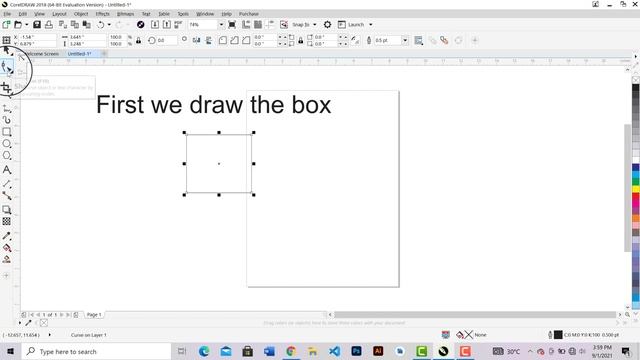
Task: Select the Pick tool
Action: (7, 51)
